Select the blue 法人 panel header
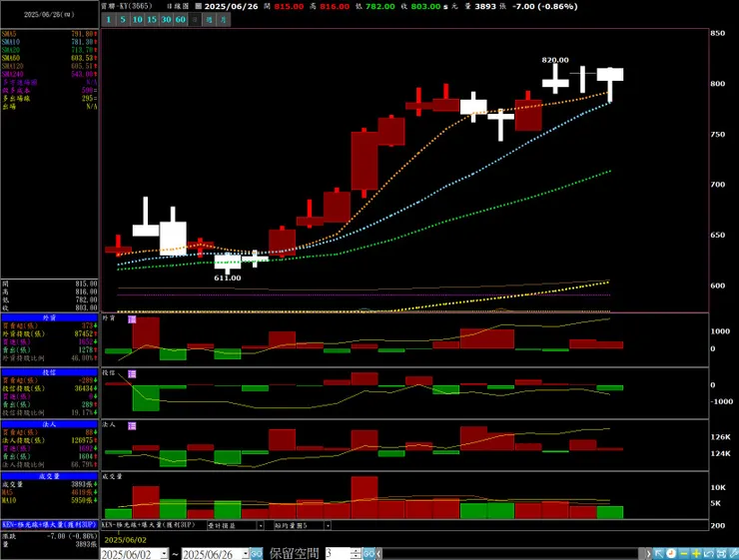Screen dimensions: 739x560 click(x=50, y=424)
